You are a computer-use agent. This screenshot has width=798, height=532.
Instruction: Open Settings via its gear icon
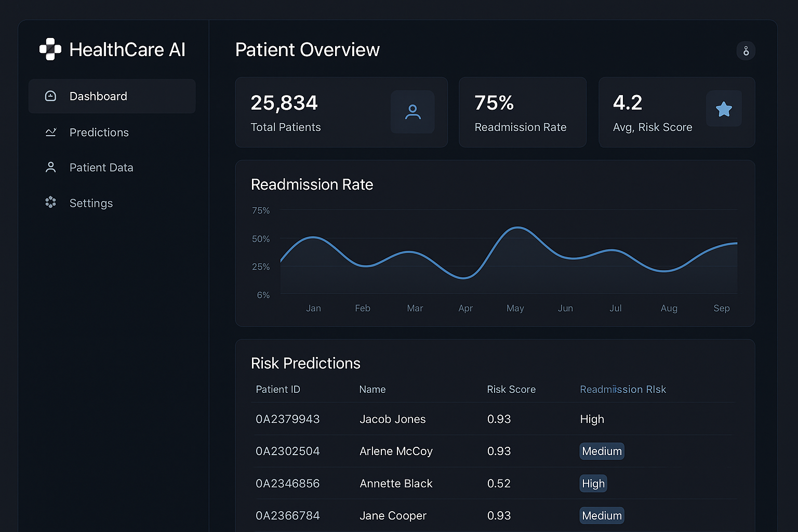[50, 203]
